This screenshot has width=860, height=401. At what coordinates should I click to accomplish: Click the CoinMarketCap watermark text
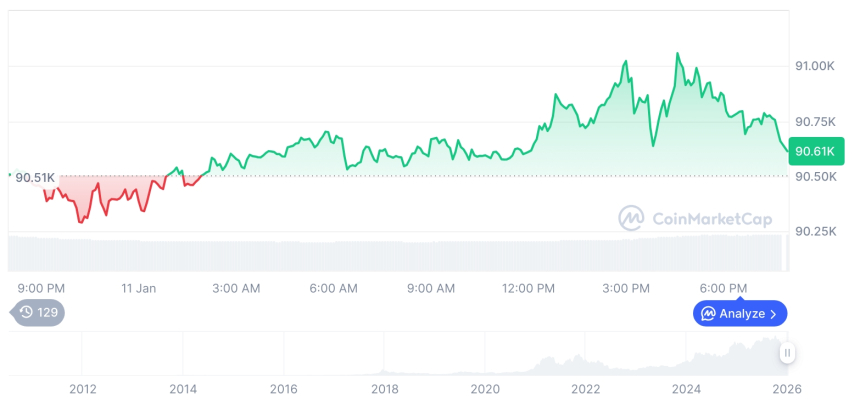[711, 218]
